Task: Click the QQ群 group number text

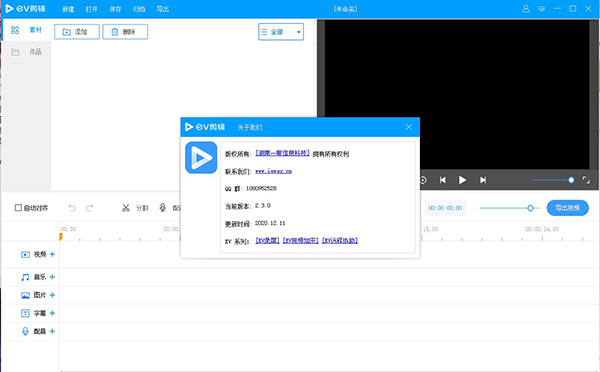Action: coord(261,188)
